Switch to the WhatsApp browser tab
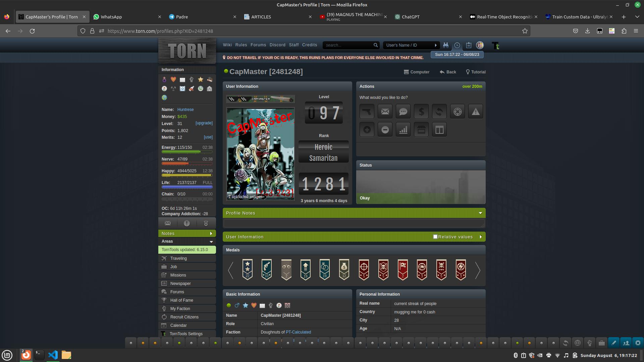The width and height of the screenshot is (644, 362). click(127, 17)
